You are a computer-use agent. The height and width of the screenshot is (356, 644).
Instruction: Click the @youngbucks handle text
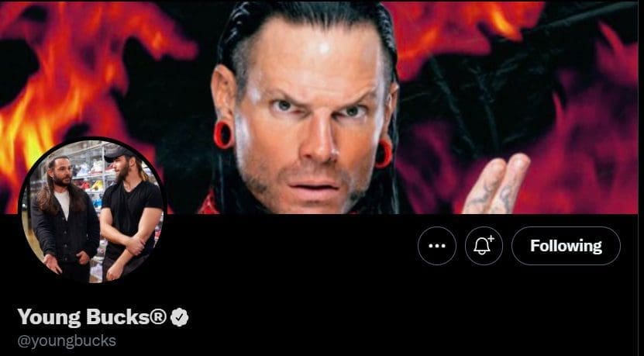point(67,341)
